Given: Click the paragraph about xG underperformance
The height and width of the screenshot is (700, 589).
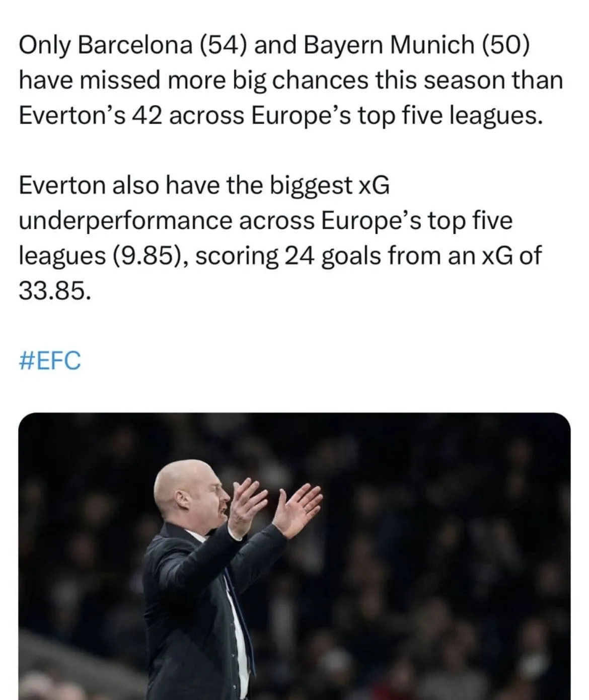Looking at the screenshot, I should 279,238.
